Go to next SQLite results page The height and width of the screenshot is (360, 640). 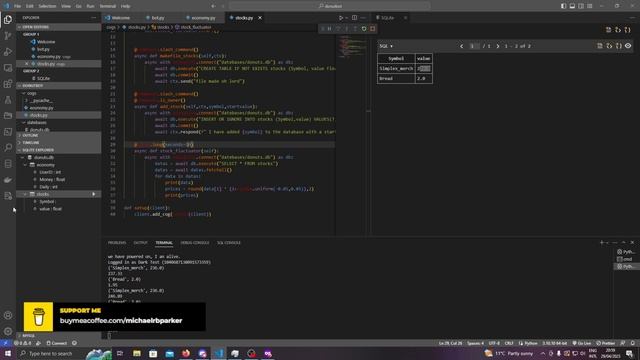(498, 46)
